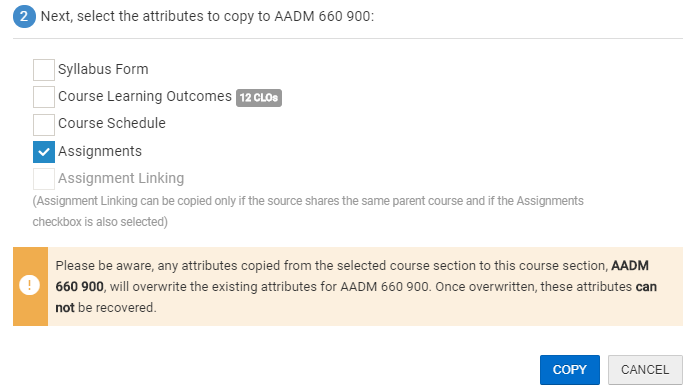Image resolution: width=689 pixels, height=390 pixels.
Task: Enable the Course Learning Outcomes checkbox
Action: click(44, 97)
